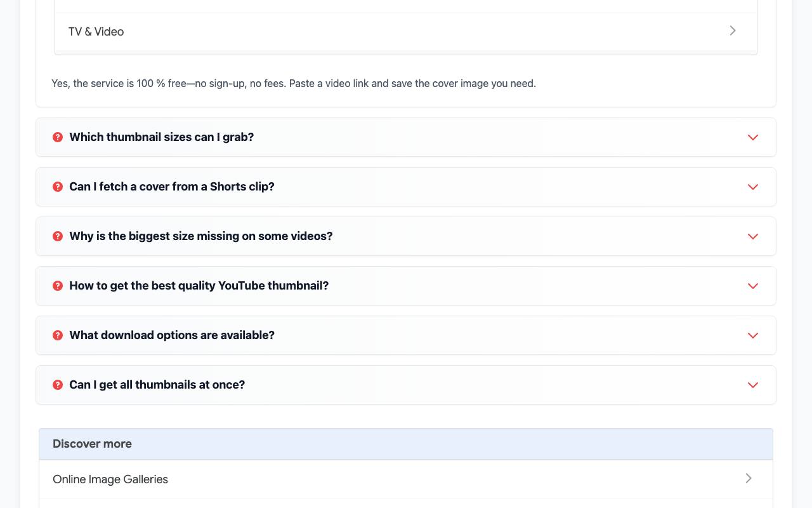Toggle the best quality thumbnail FAQ chevron
812x508 pixels.
coord(753,286)
